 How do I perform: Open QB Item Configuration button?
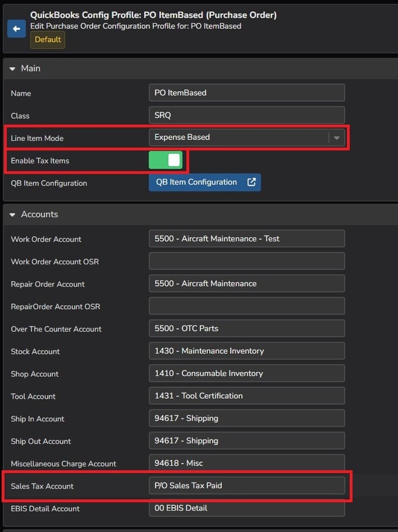coord(205,182)
